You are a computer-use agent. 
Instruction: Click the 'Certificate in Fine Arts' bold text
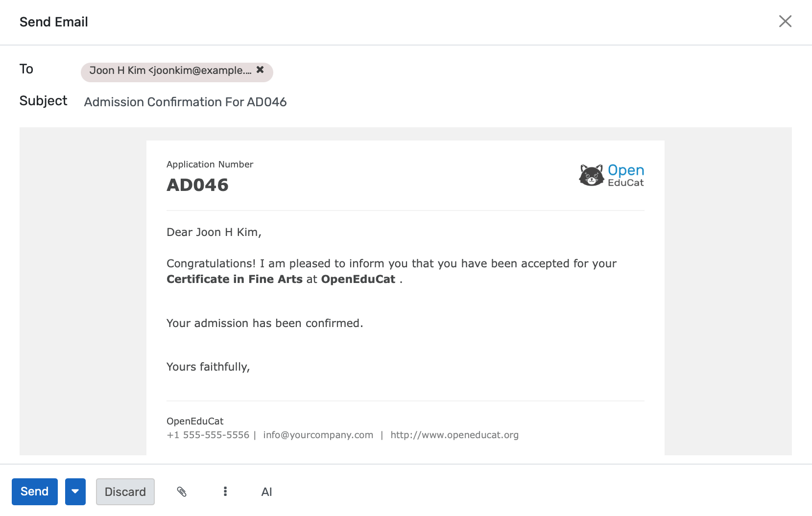(x=235, y=279)
